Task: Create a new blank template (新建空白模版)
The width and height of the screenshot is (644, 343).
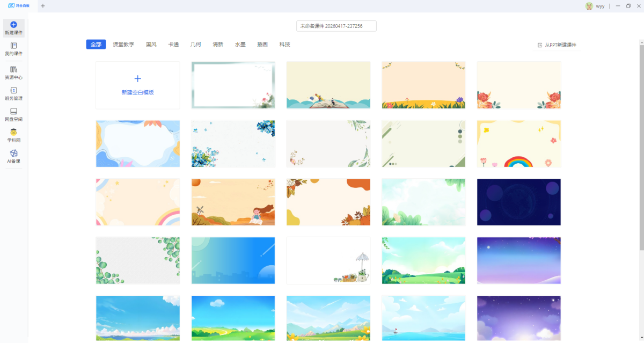Action: tap(137, 85)
